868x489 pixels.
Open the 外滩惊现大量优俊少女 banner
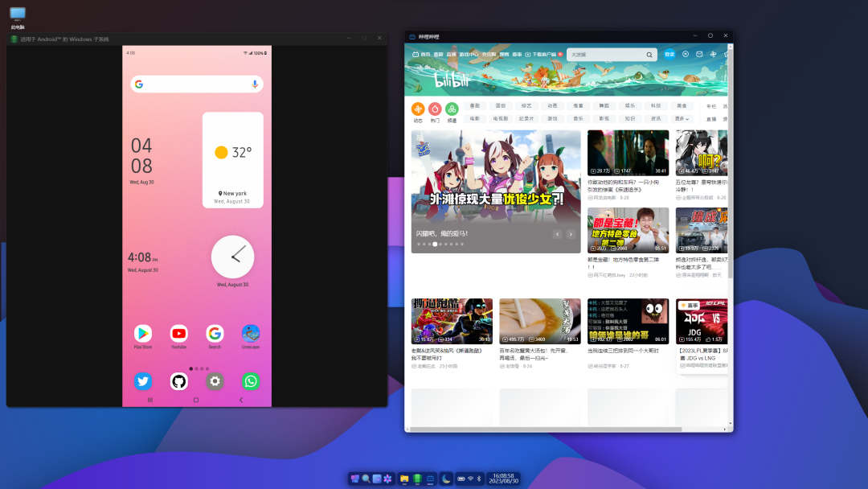(496, 191)
